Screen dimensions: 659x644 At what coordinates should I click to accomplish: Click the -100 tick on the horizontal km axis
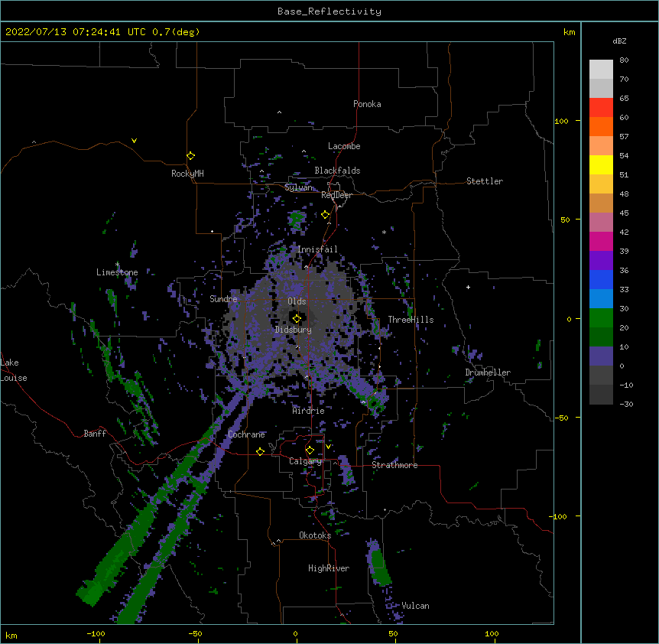96,633
